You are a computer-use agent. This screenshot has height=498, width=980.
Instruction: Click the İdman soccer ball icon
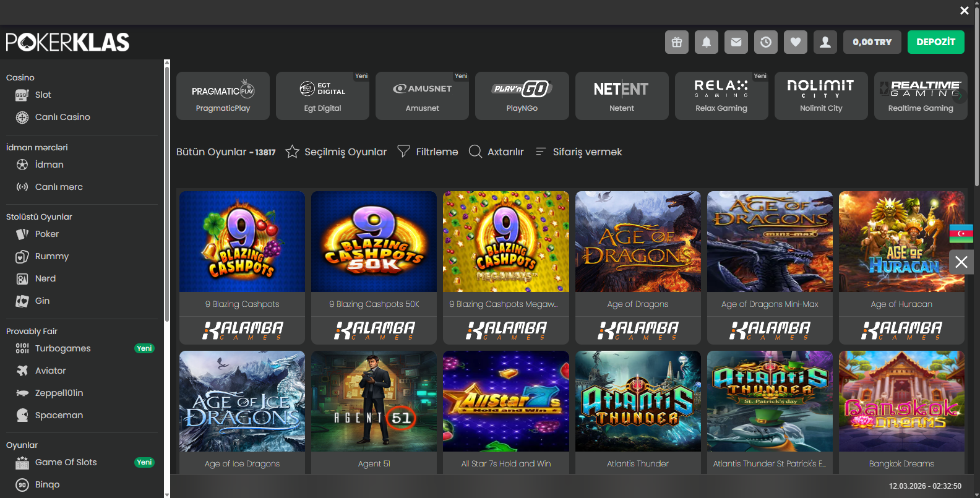(x=22, y=165)
